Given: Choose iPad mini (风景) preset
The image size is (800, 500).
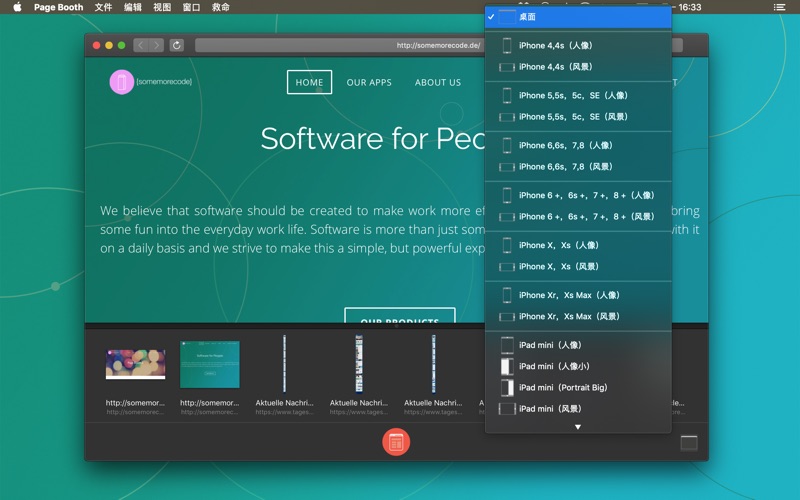Looking at the screenshot, I should point(578,409).
